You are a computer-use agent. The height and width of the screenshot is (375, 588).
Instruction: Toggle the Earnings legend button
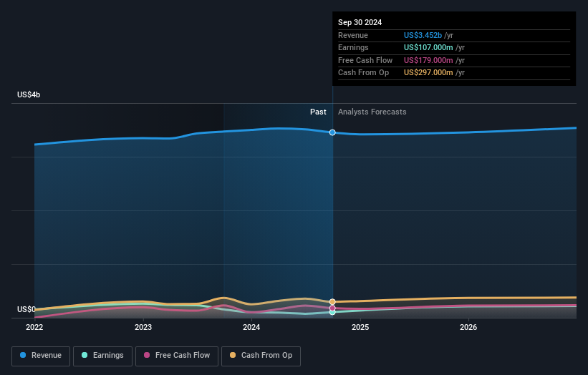tap(102, 356)
